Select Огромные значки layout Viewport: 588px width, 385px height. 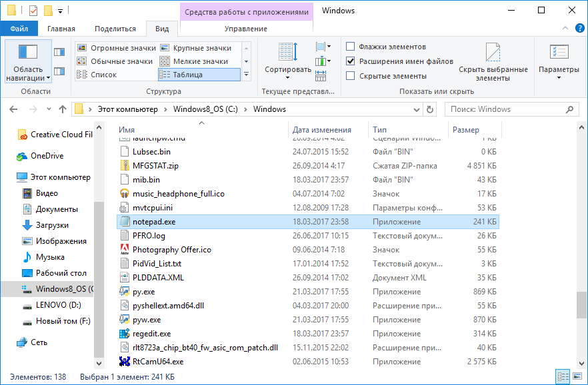tap(116, 48)
